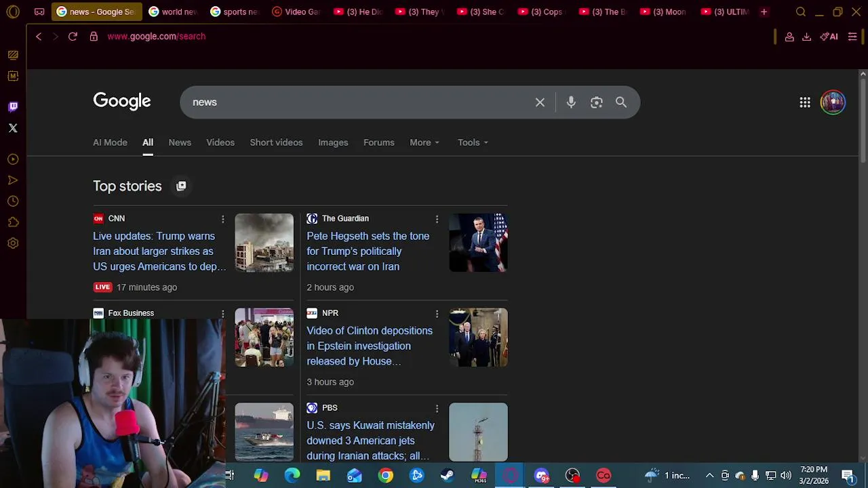Open the Twitch sidebar panel
The image size is (868, 488).
point(13,106)
